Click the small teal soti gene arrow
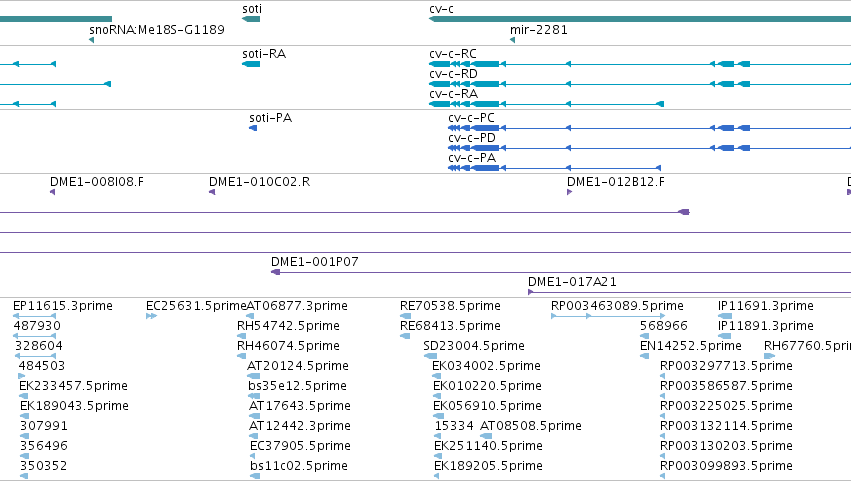Image resolution: width=851 pixels, height=481 pixels. click(251, 19)
